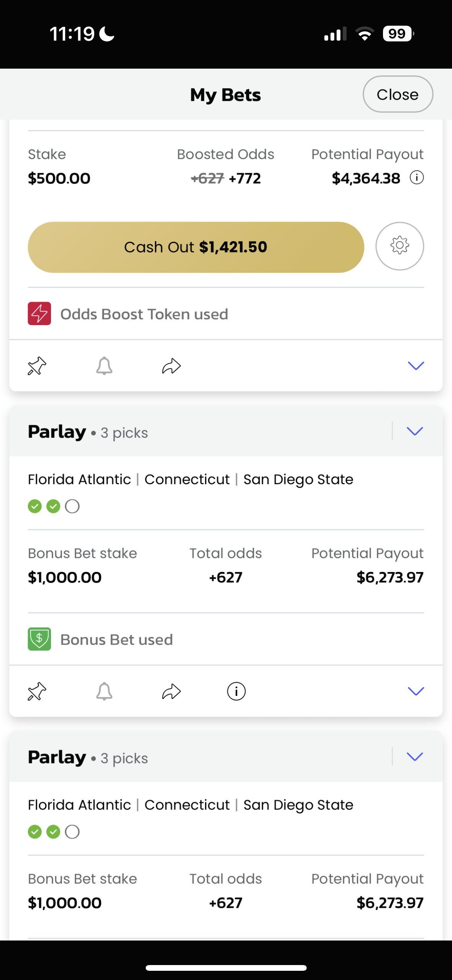Image resolution: width=452 pixels, height=980 pixels.
Task: Collapse first Parlay 3 picks header chevron
Action: pyautogui.click(x=414, y=431)
